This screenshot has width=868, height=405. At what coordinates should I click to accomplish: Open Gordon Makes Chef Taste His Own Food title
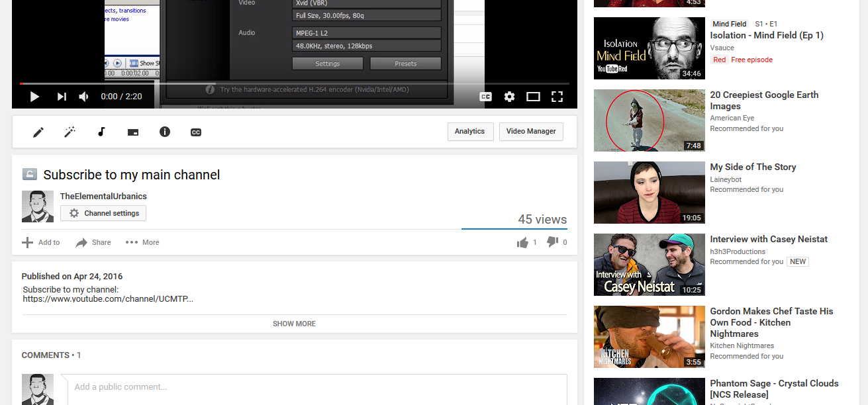(772, 322)
